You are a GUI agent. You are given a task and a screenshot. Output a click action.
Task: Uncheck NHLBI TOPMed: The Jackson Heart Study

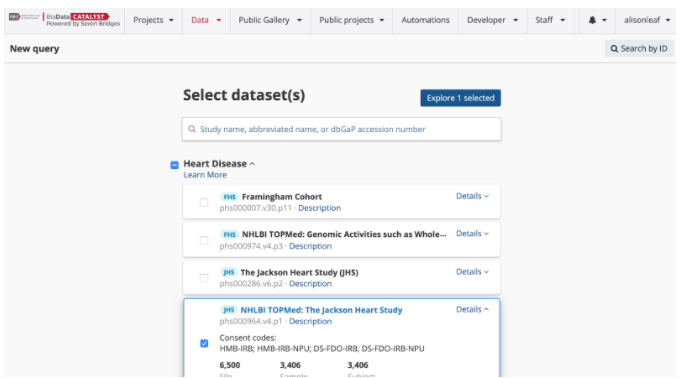tap(204, 344)
